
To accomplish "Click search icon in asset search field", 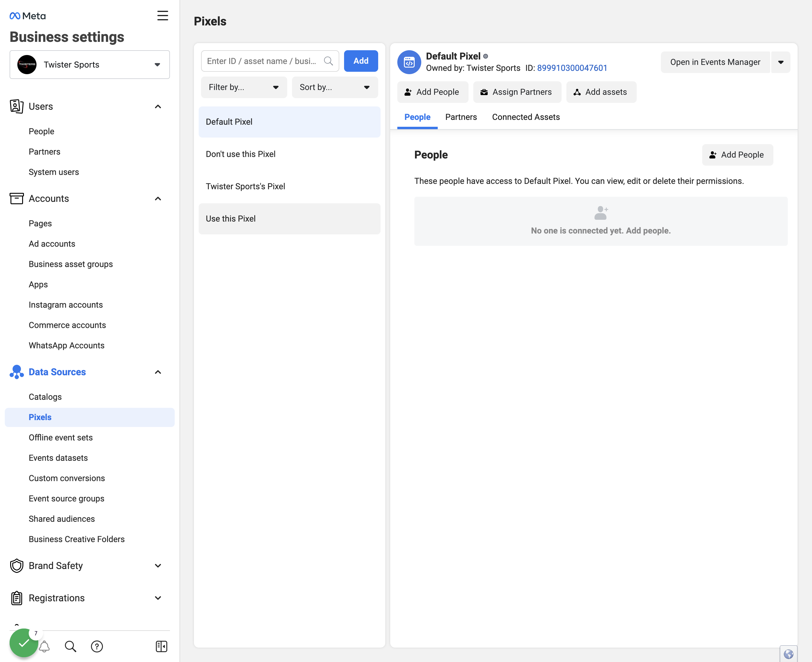I will coord(328,61).
